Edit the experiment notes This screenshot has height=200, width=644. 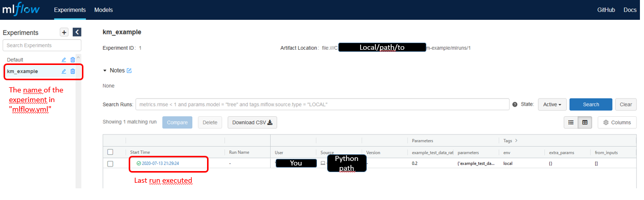click(129, 71)
